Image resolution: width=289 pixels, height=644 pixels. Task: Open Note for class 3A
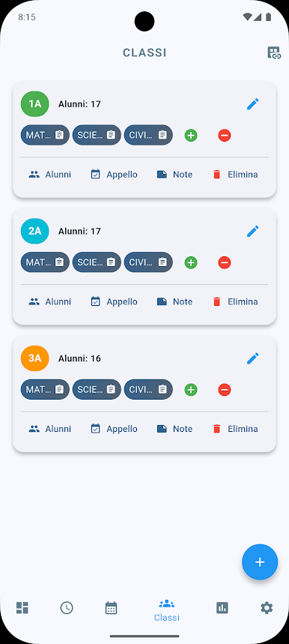tap(174, 429)
